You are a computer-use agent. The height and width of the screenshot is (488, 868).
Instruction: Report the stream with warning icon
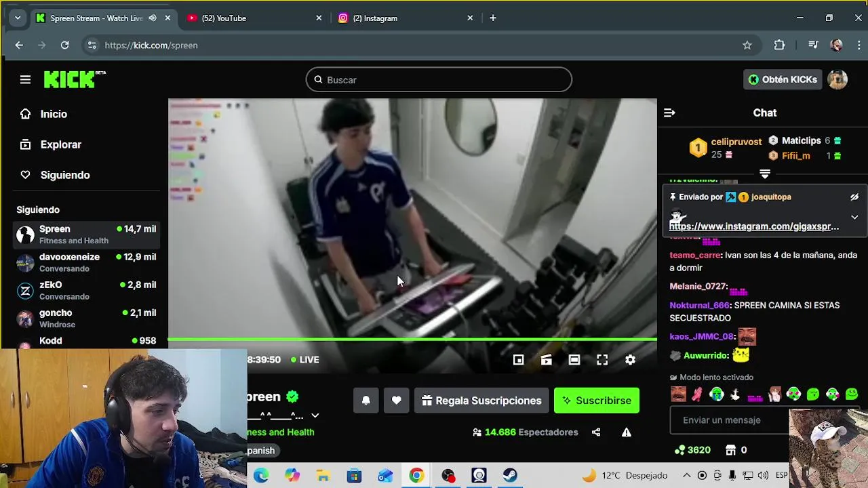pos(627,432)
